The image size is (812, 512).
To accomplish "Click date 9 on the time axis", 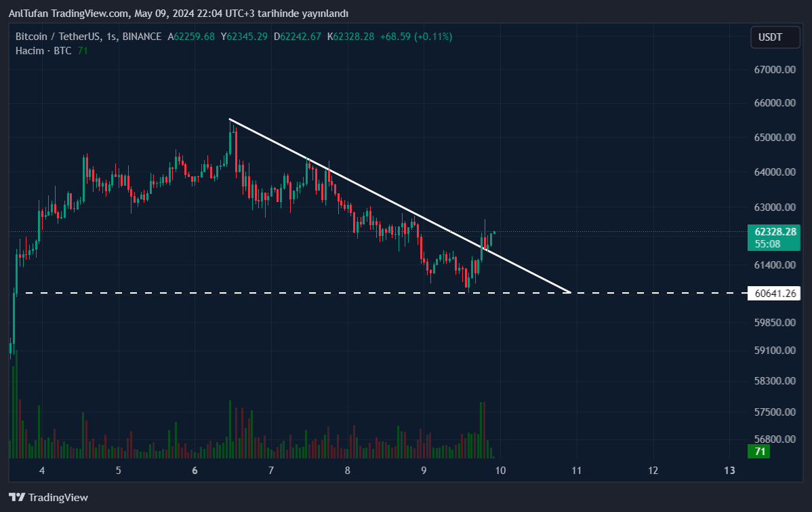I will [424, 471].
